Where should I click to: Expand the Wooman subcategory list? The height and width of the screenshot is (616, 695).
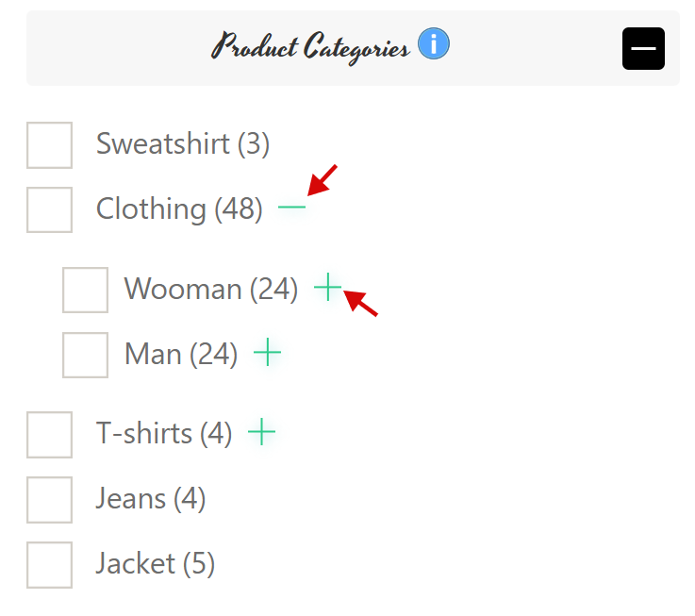coord(327,287)
